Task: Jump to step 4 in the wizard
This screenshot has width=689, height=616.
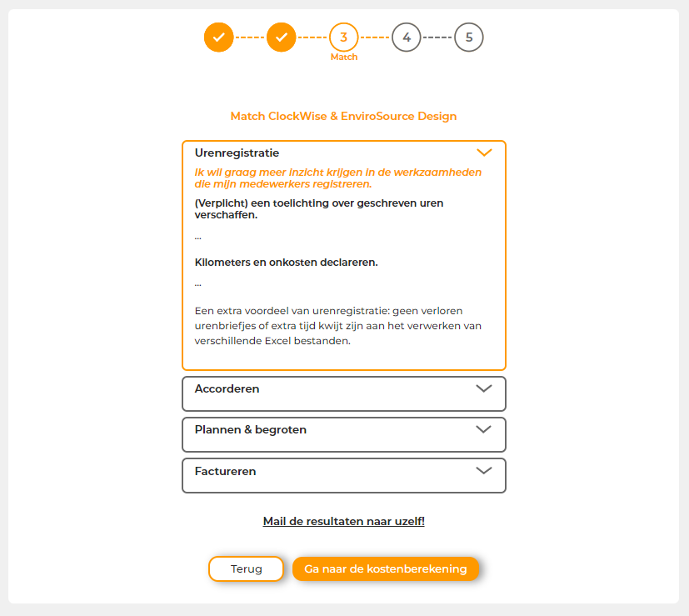Action: tap(407, 38)
